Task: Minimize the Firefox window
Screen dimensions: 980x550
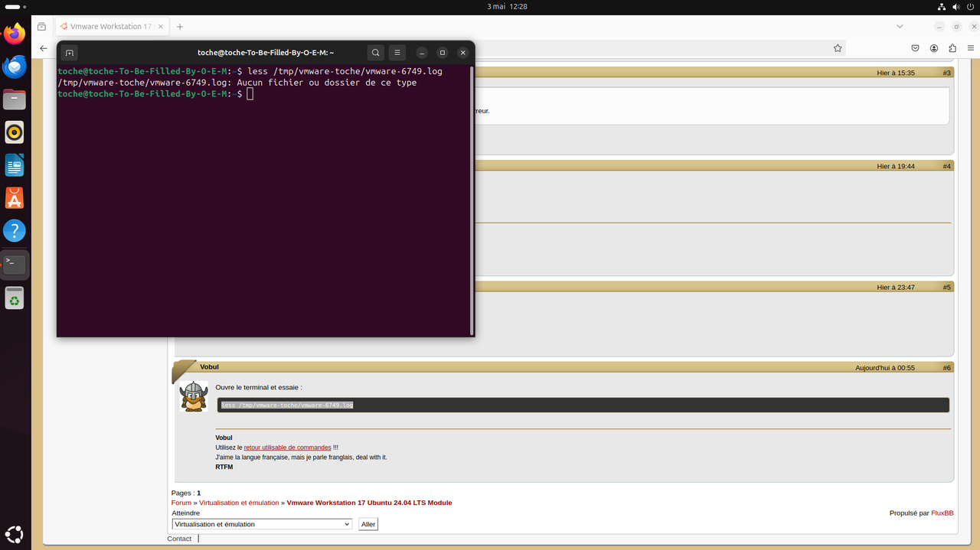Action: 939,26
